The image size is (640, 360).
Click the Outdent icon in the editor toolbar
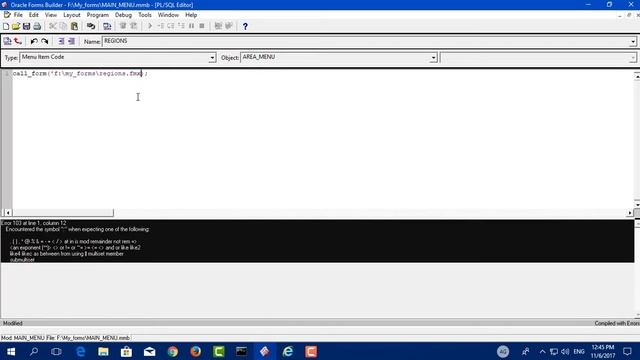71,41
